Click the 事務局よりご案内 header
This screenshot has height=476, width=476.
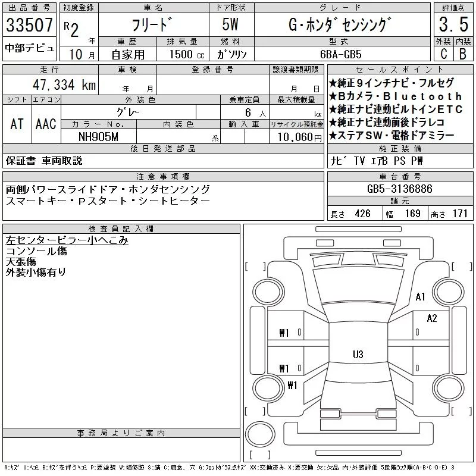tap(121, 433)
